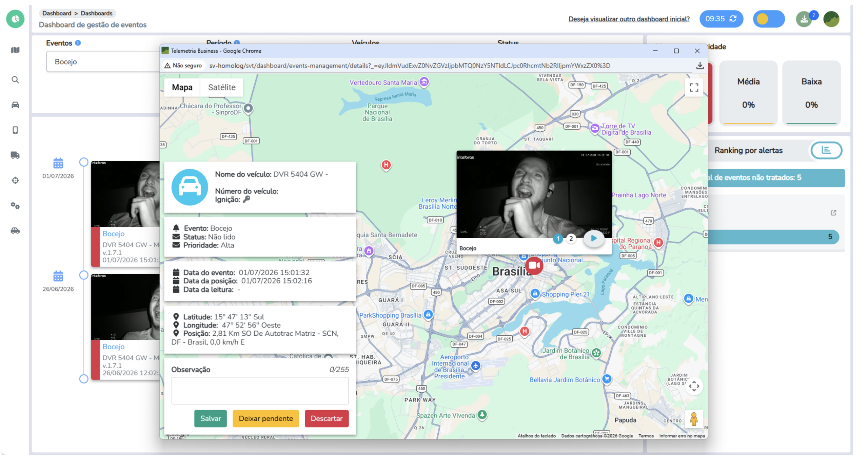Image resolution: width=868 pixels, height=469 pixels.
Task: Click the Street View pegman icon
Action: coord(693,419)
